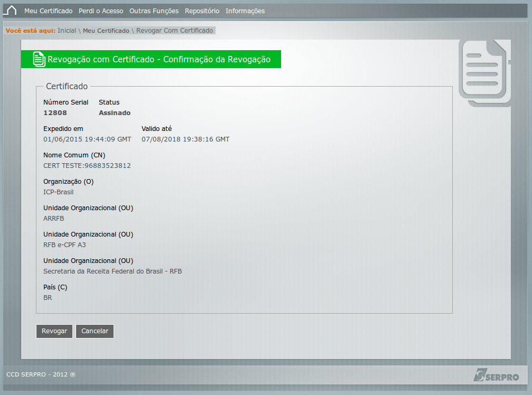Select the status value Assinado
Viewport: 532px width, 395px height.
[x=114, y=113]
